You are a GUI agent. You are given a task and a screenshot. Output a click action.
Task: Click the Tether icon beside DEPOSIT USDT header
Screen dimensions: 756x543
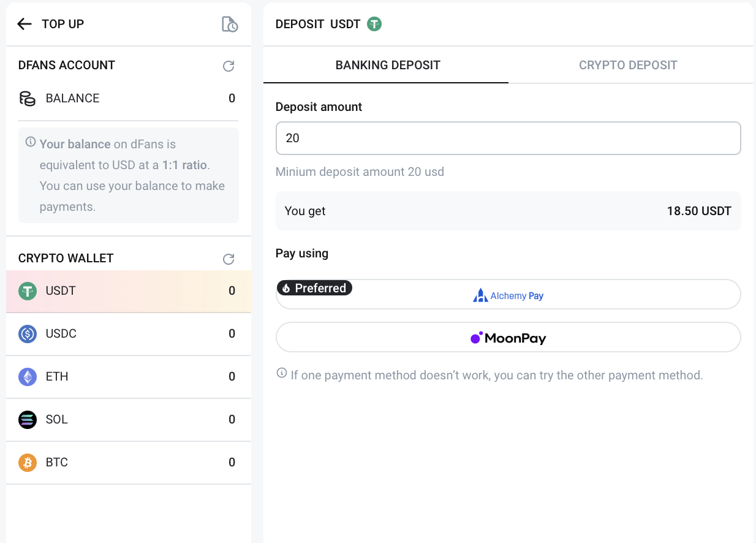pyautogui.click(x=374, y=25)
